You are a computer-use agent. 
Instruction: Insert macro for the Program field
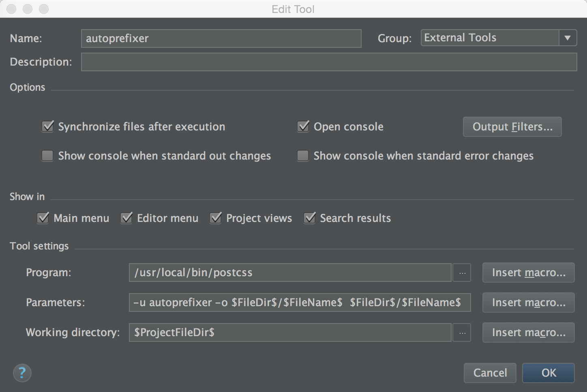click(528, 273)
